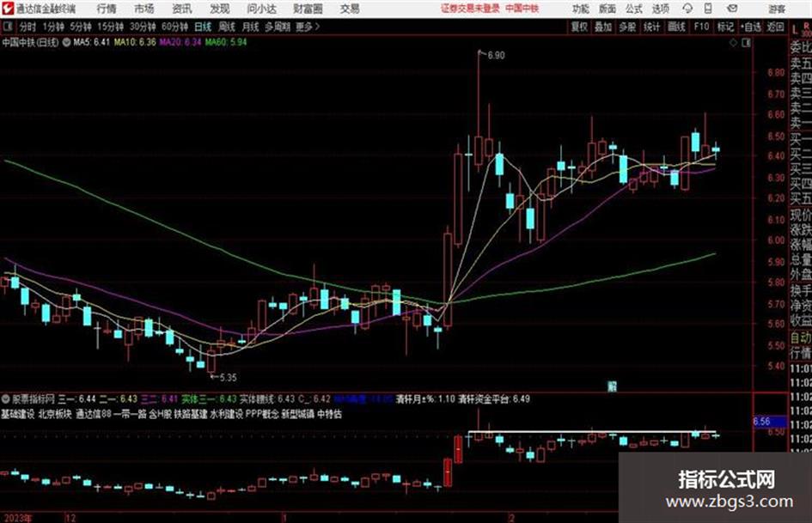Click the 基础建设 sector tag
The width and height of the screenshot is (812, 523).
tap(17, 414)
